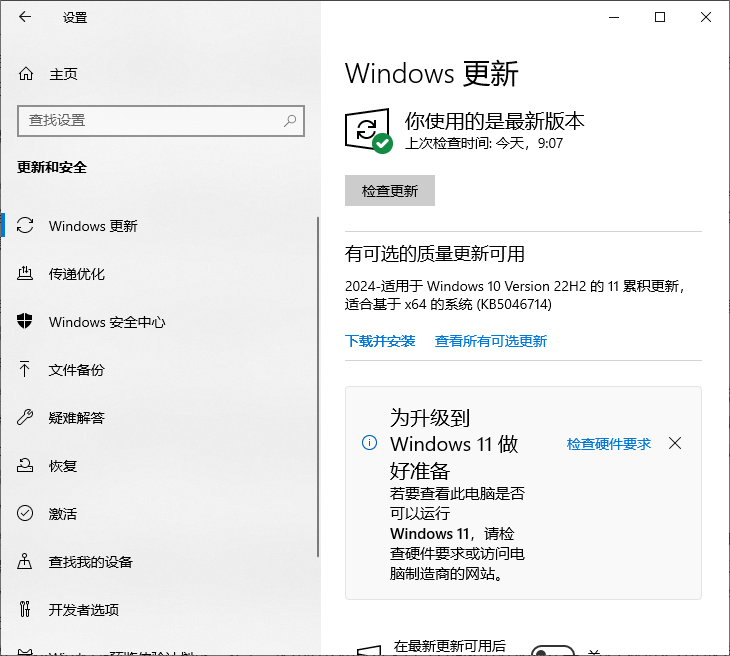Minimize the 设置 window
This screenshot has height=656, width=730.
coord(614,17)
